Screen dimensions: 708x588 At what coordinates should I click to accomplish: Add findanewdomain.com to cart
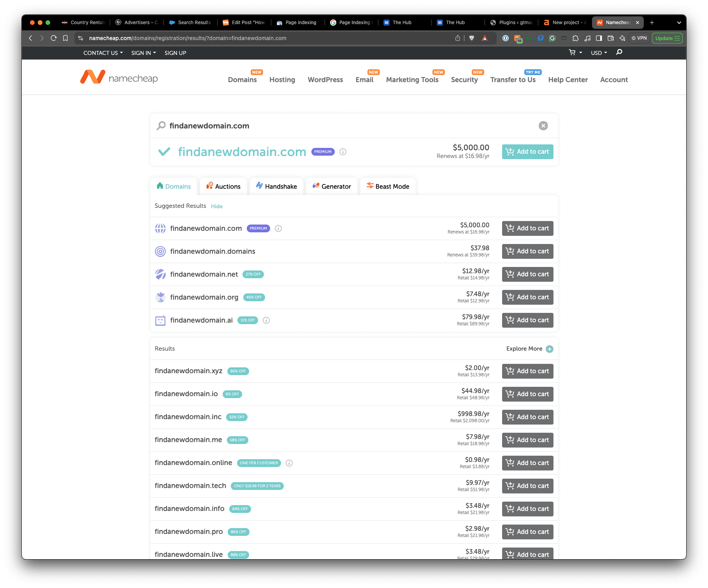pos(527,151)
